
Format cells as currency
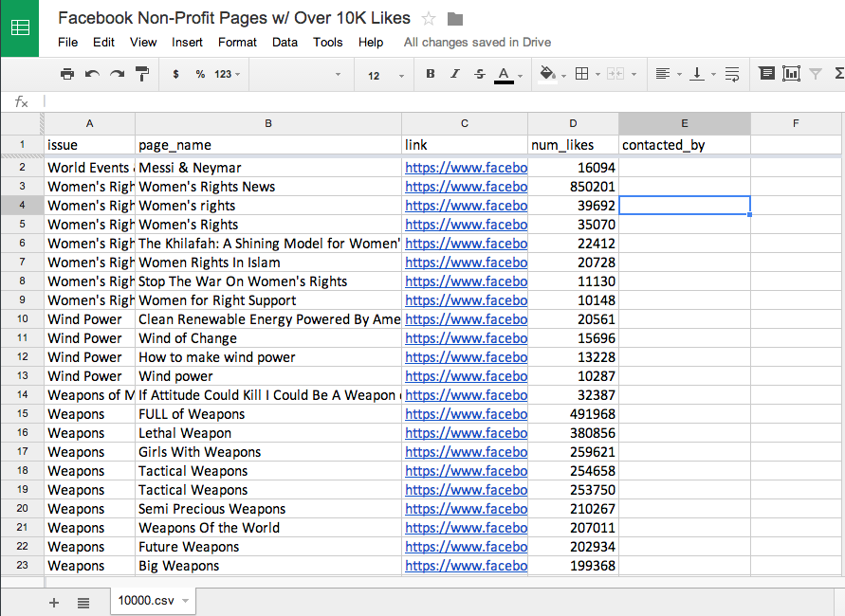click(175, 74)
